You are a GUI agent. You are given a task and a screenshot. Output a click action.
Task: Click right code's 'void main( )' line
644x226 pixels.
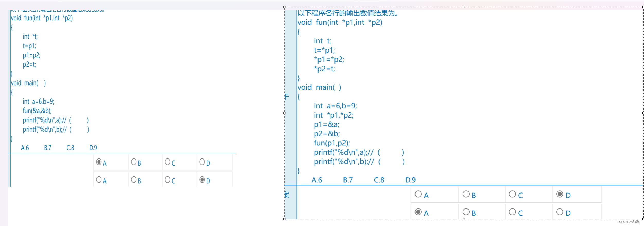click(x=319, y=87)
